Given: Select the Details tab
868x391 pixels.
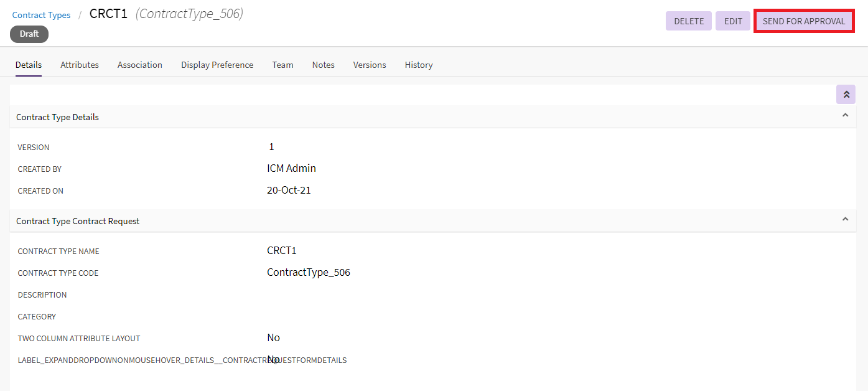Looking at the screenshot, I should click(29, 65).
